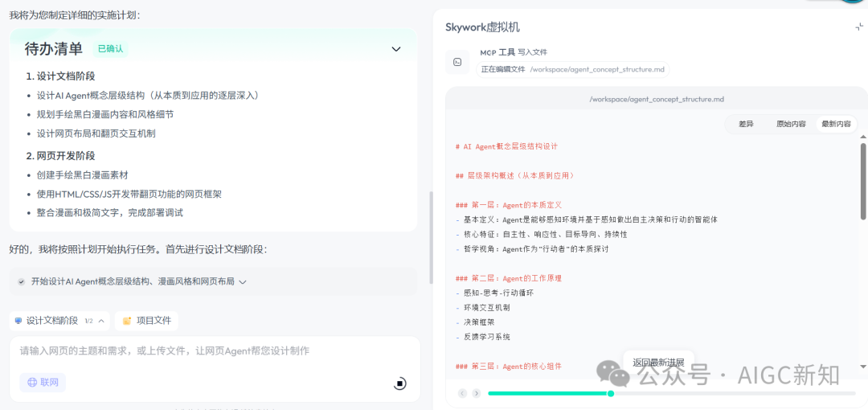The height and width of the screenshot is (410, 868).
Task: Click the chat panel scrollbar
Action: (432, 237)
